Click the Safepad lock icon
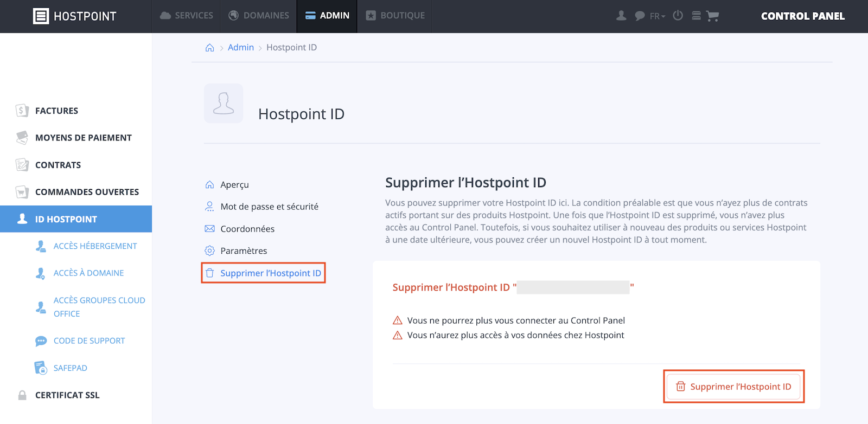This screenshot has width=868, height=424. [x=41, y=368]
